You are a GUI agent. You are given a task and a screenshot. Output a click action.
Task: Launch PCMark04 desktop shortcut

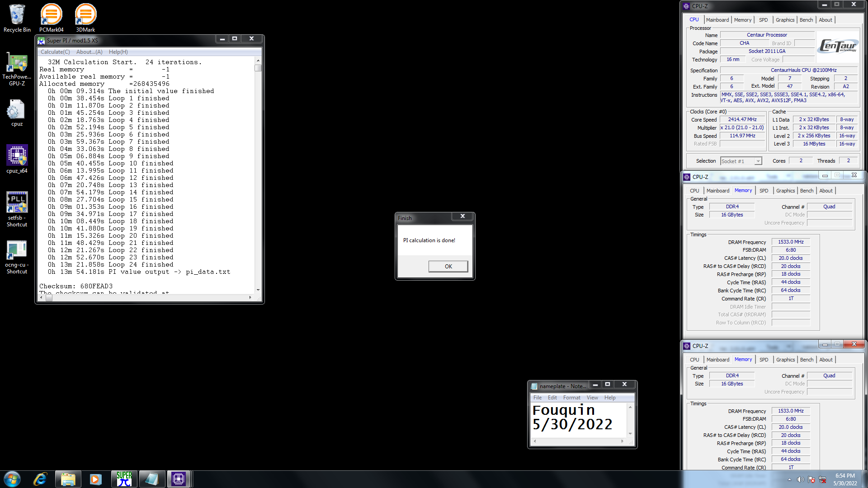[51, 18]
